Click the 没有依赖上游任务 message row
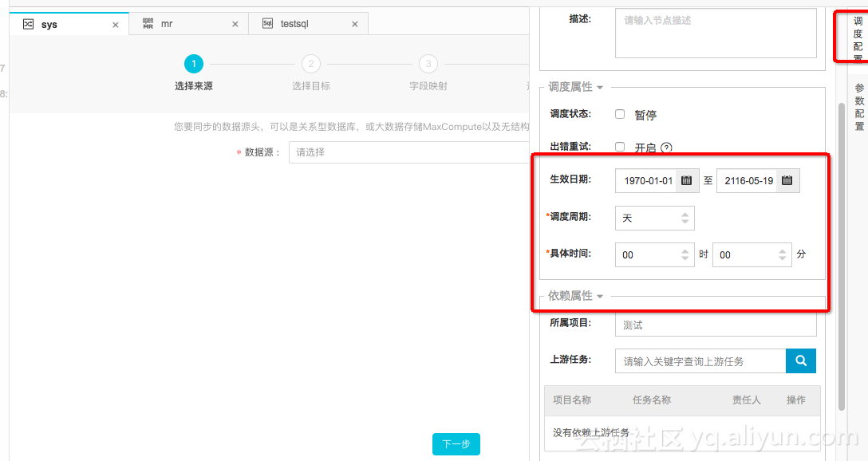The width and height of the screenshot is (868, 461). tap(682, 432)
